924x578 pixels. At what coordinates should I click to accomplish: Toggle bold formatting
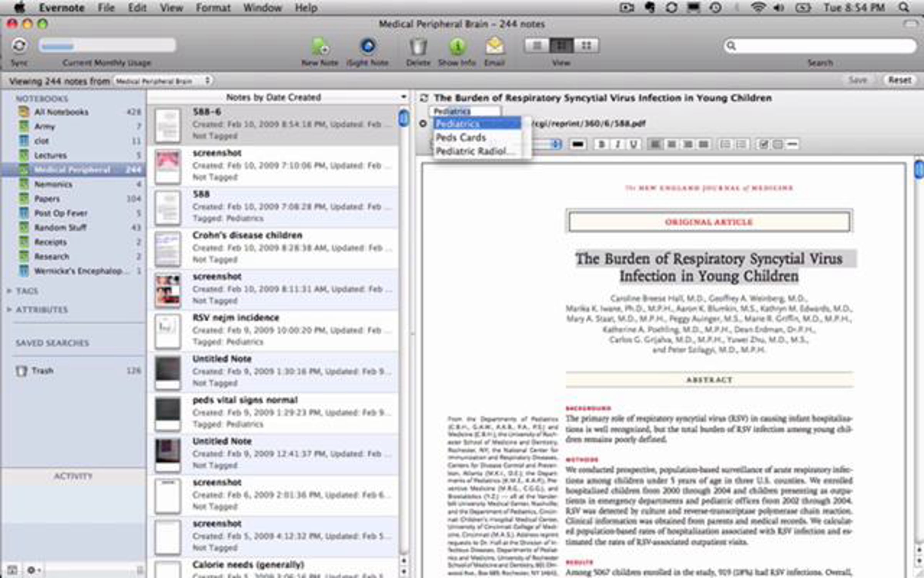click(601, 144)
